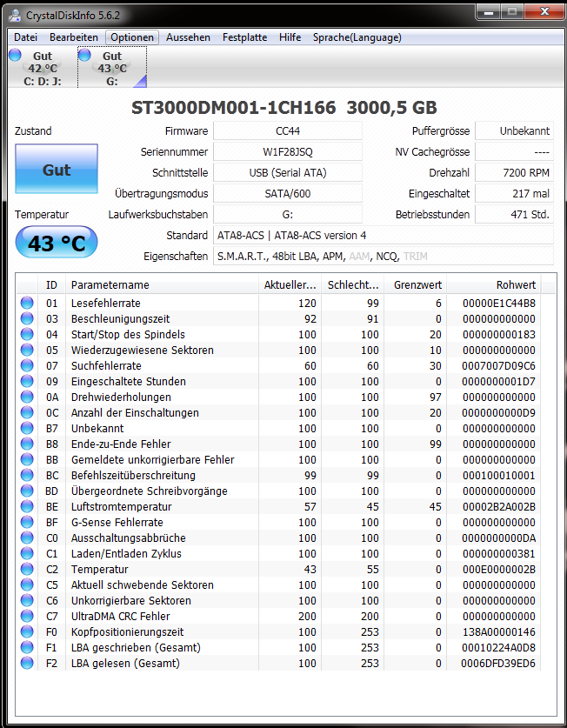Click the Puffergrösse field Unbekannt
The width and height of the screenshot is (567, 728).
515,131
